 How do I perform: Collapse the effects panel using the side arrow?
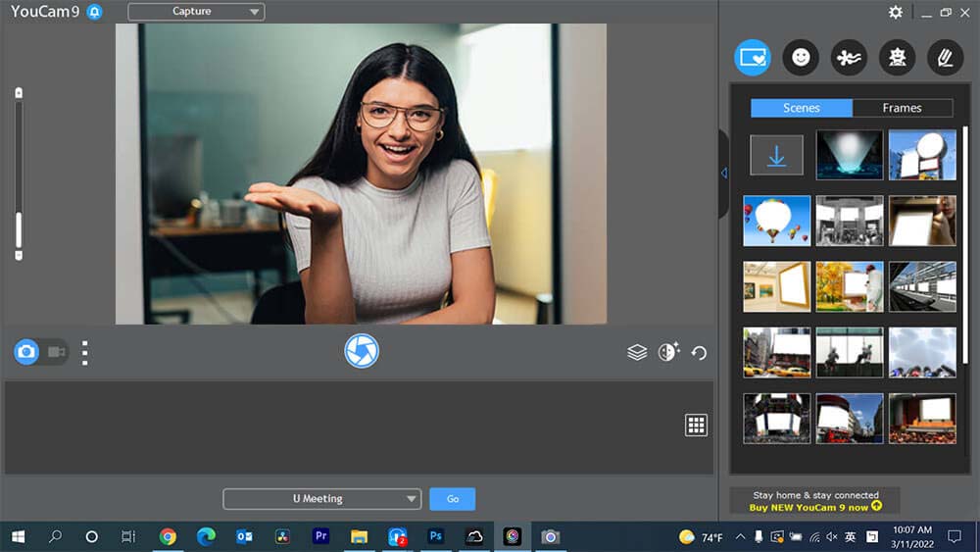(x=724, y=174)
